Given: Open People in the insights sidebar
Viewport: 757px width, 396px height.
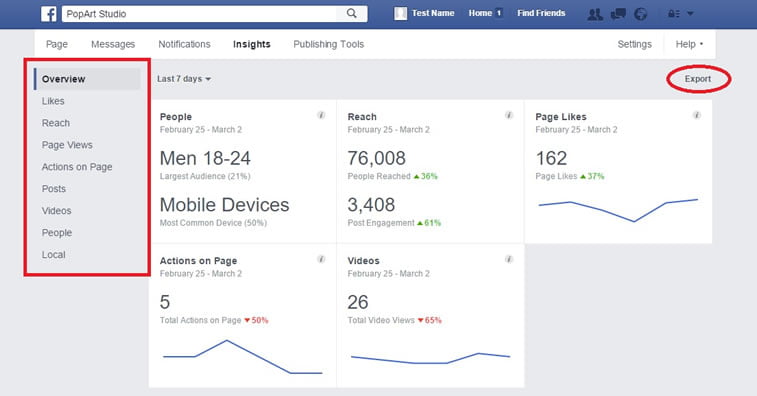Looking at the screenshot, I should (x=57, y=233).
